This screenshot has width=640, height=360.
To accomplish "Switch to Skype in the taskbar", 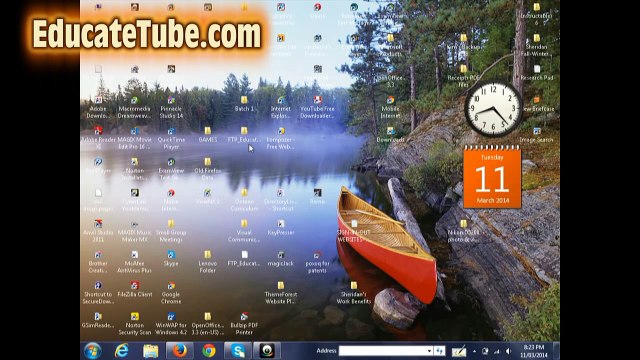I will pyautogui.click(x=238, y=351).
